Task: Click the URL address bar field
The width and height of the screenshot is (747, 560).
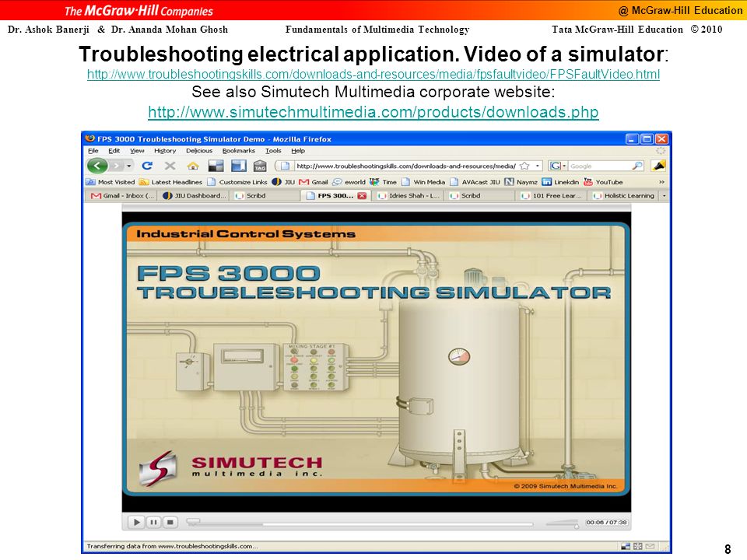Action: pos(406,166)
